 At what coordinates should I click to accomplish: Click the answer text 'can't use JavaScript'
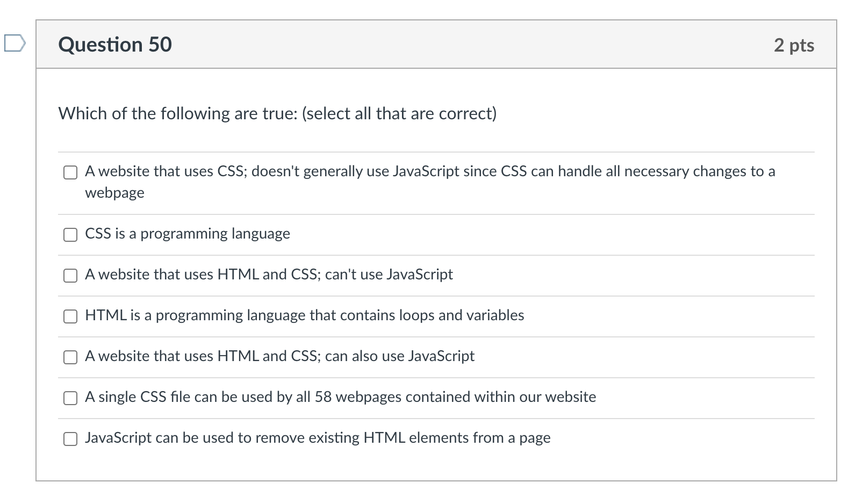pyautogui.click(x=269, y=275)
